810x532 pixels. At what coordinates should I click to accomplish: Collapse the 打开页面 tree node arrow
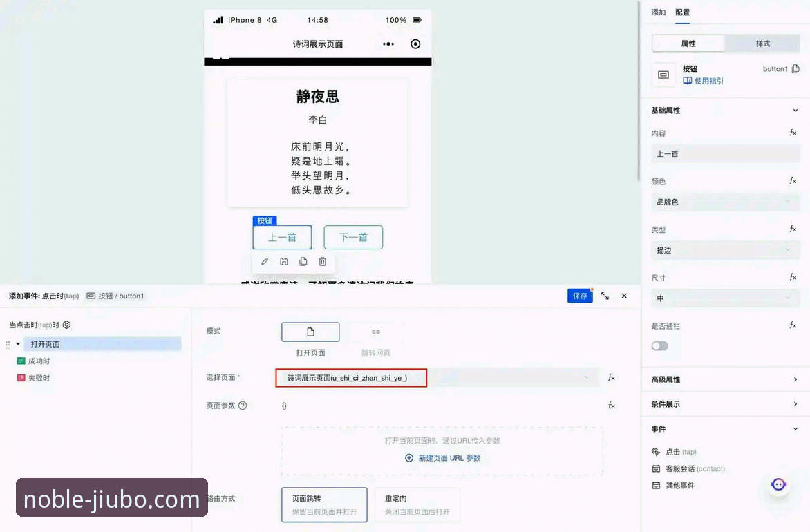18,344
